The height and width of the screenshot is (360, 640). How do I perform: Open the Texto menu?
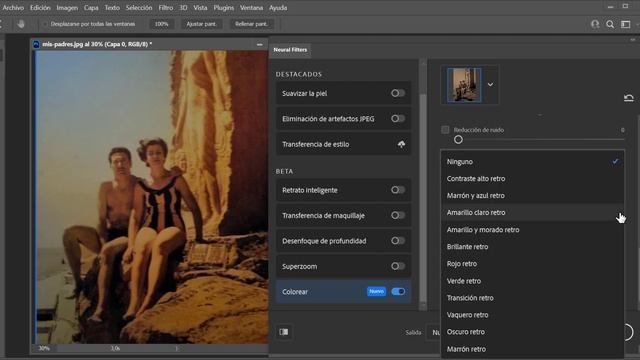(112, 8)
